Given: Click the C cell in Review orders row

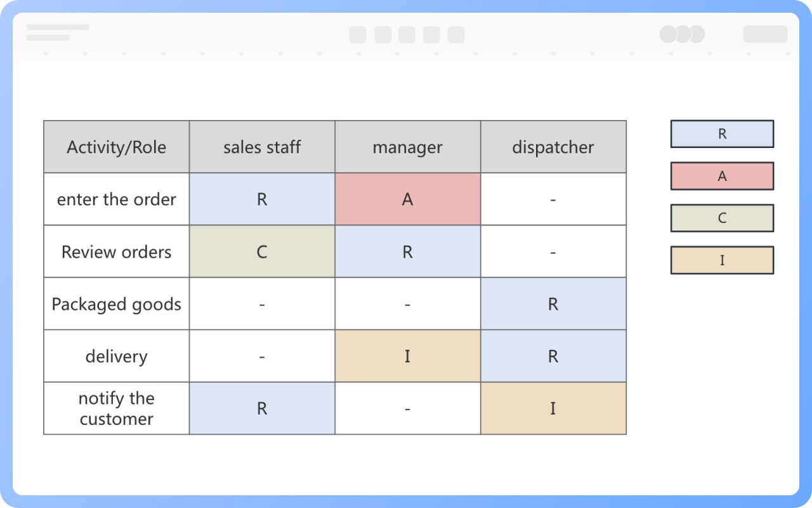Looking at the screenshot, I should [x=262, y=251].
